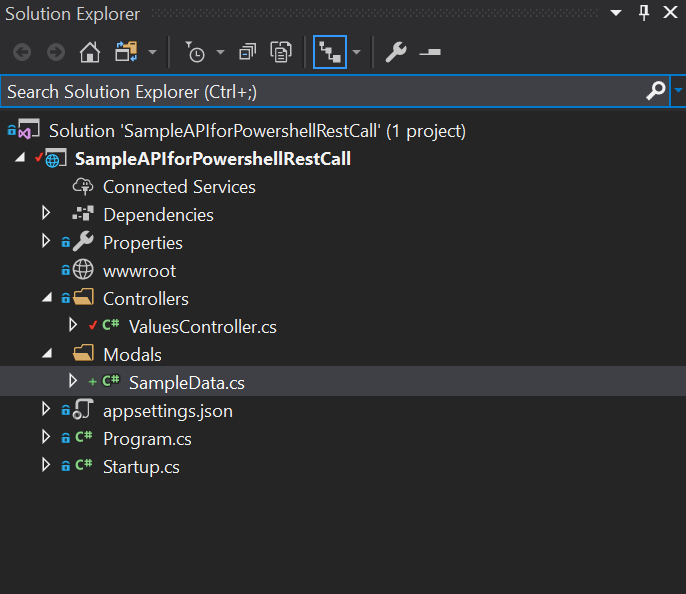Click the Collapse All toolbar icon
686x594 pixels.
[x=248, y=53]
